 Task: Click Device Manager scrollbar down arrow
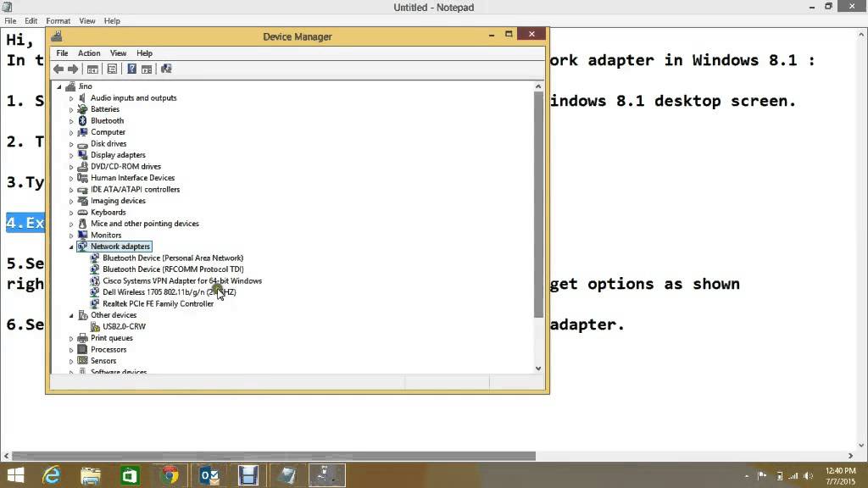[x=538, y=369]
